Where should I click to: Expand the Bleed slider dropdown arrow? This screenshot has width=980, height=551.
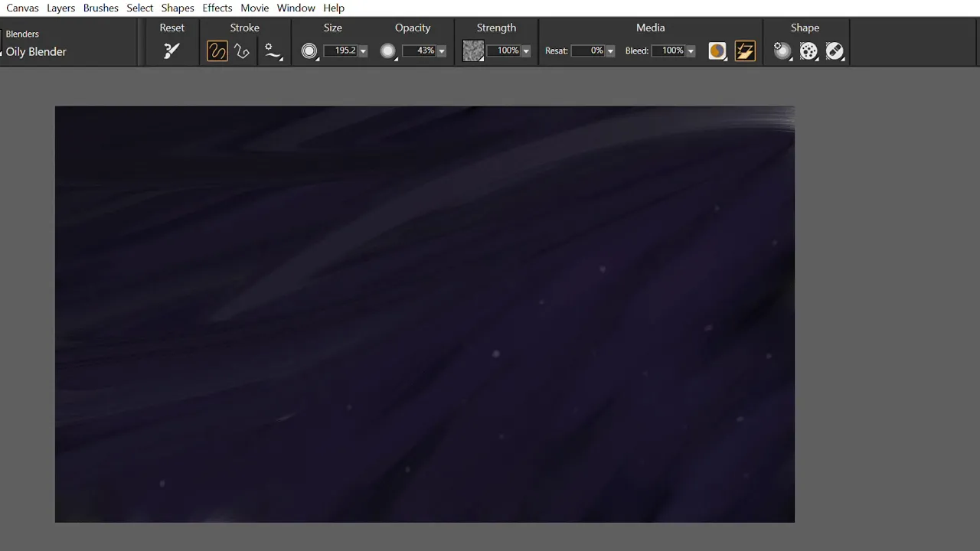pyautogui.click(x=691, y=51)
